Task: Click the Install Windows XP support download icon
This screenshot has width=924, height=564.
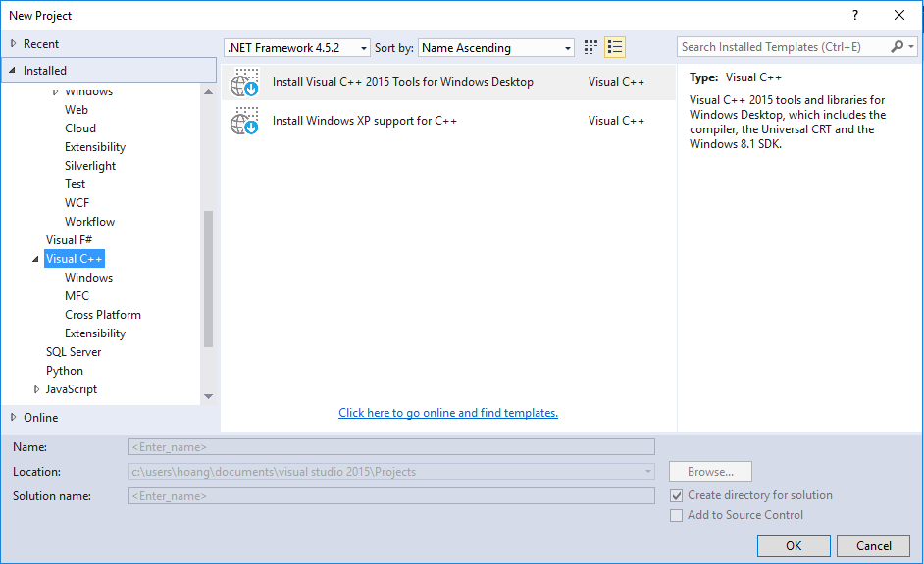Action: pos(244,121)
